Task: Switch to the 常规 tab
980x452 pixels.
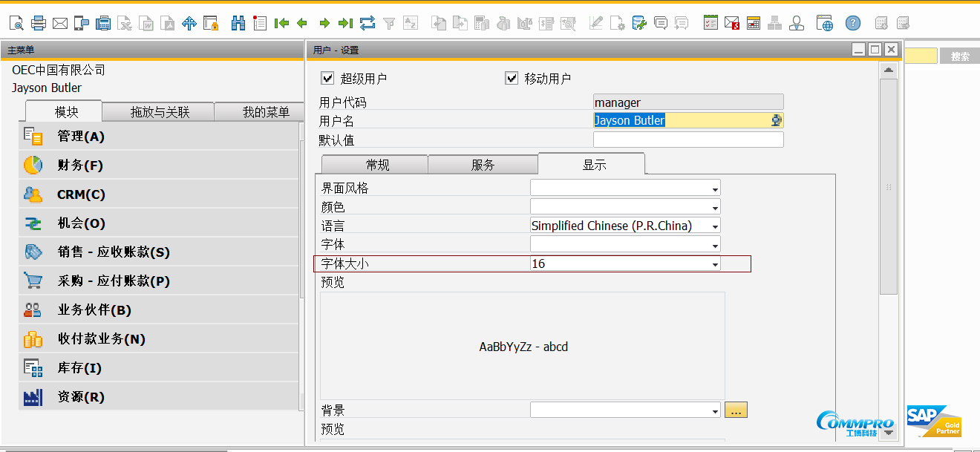Action: (x=377, y=165)
